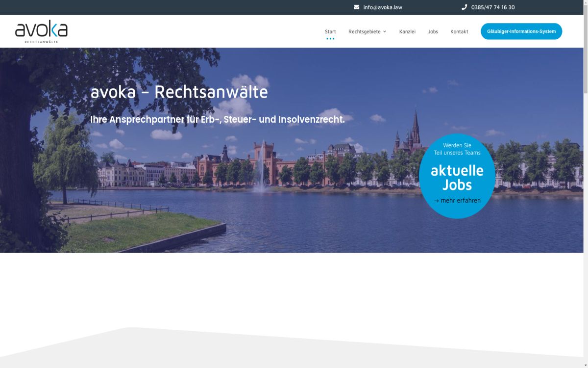Click the headline 'avoka – Rechtsanwälte'
This screenshot has width=588, height=368.
coord(179,92)
